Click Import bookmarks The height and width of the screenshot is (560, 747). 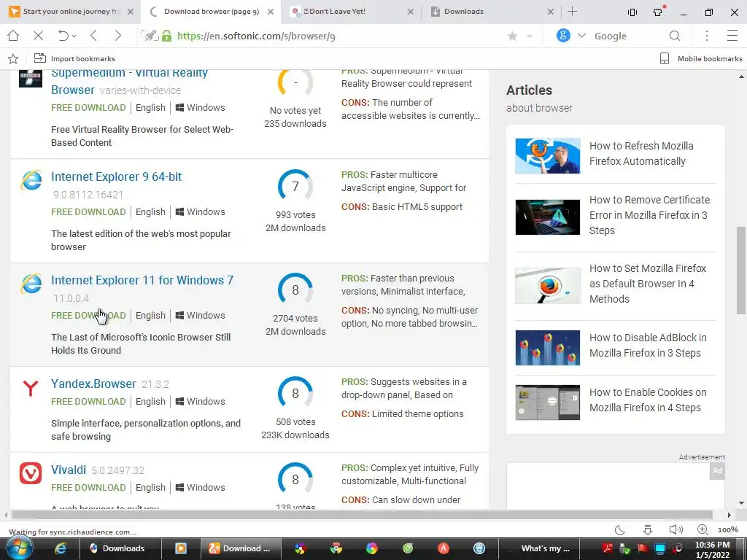(75, 58)
